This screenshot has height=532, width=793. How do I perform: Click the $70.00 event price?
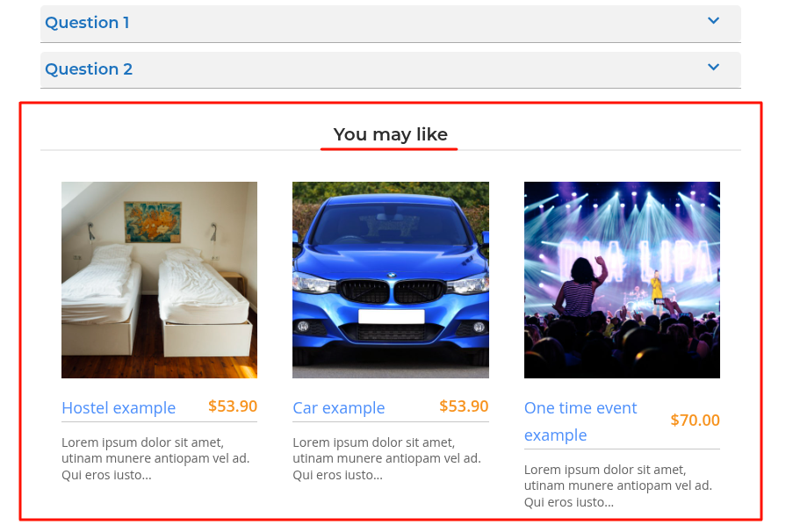coord(695,421)
